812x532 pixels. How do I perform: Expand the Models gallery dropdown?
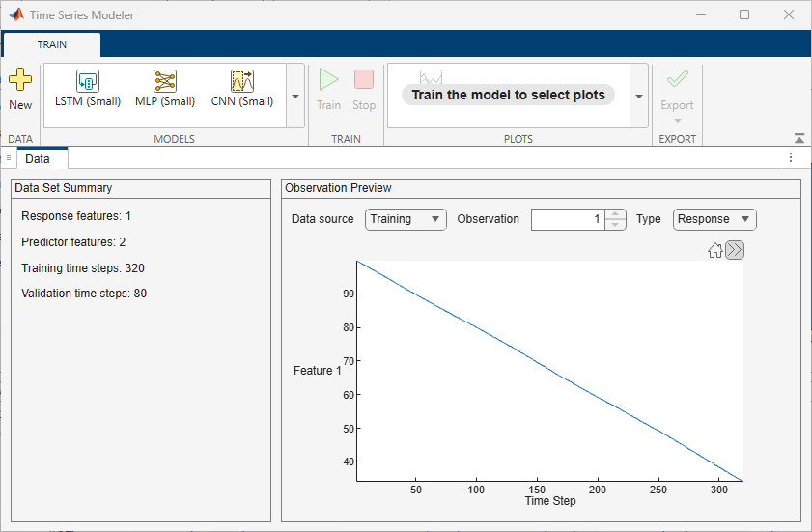(x=295, y=97)
